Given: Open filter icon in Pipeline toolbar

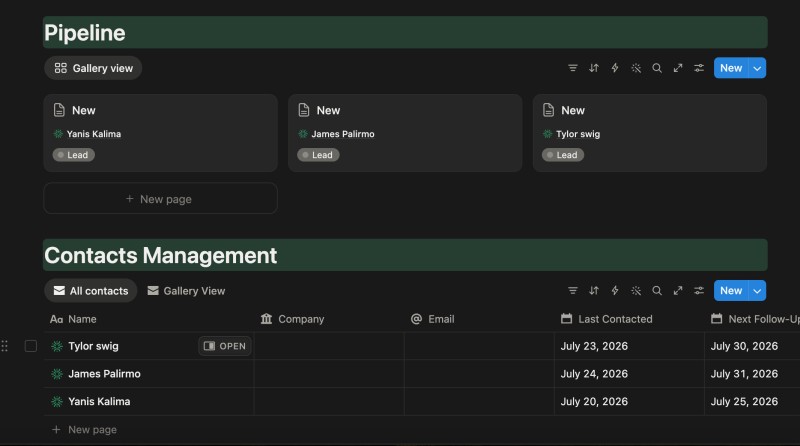Looking at the screenshot, I should pos(572,68).
